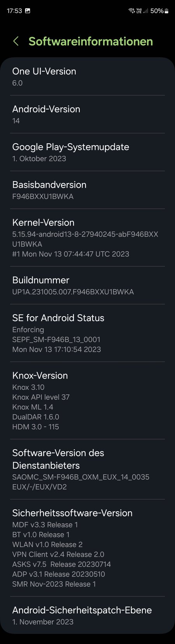Tap the Wi-Fi icon in status bar
Screen dimensions: 175x644
(x=131, y=11)
